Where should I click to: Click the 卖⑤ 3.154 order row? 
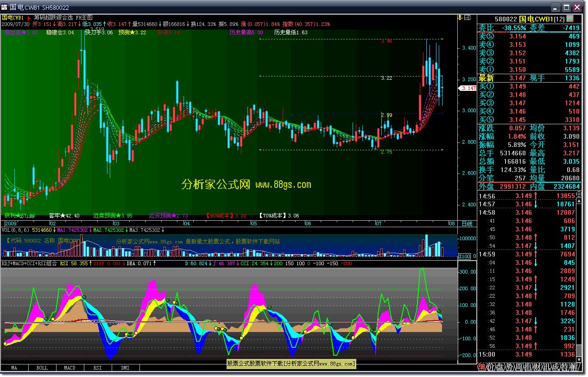pos(529,36)
